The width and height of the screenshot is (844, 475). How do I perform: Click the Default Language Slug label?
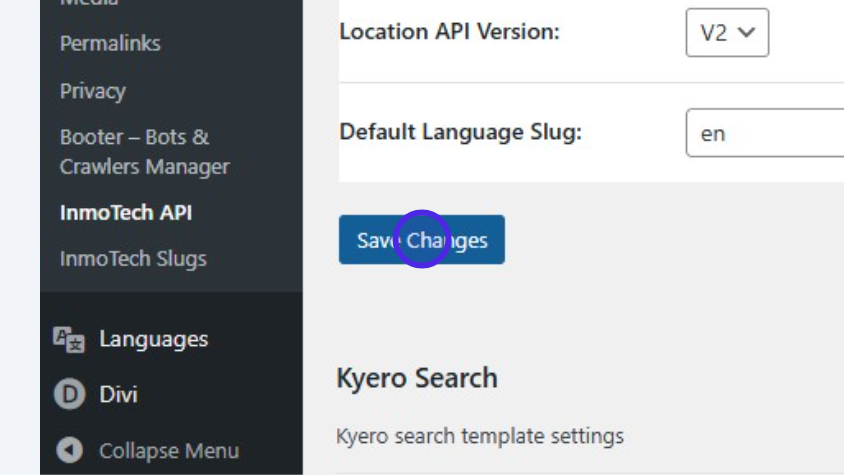click(461, 132)
